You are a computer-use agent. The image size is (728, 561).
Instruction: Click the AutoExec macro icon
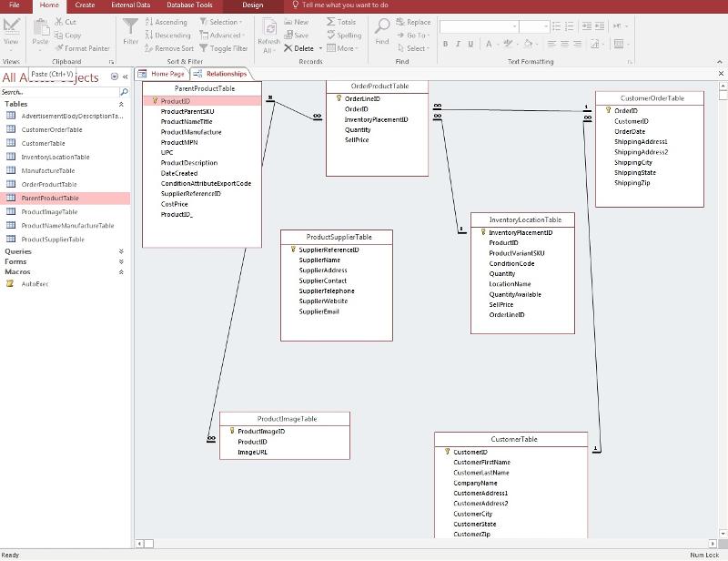point(11,283)
